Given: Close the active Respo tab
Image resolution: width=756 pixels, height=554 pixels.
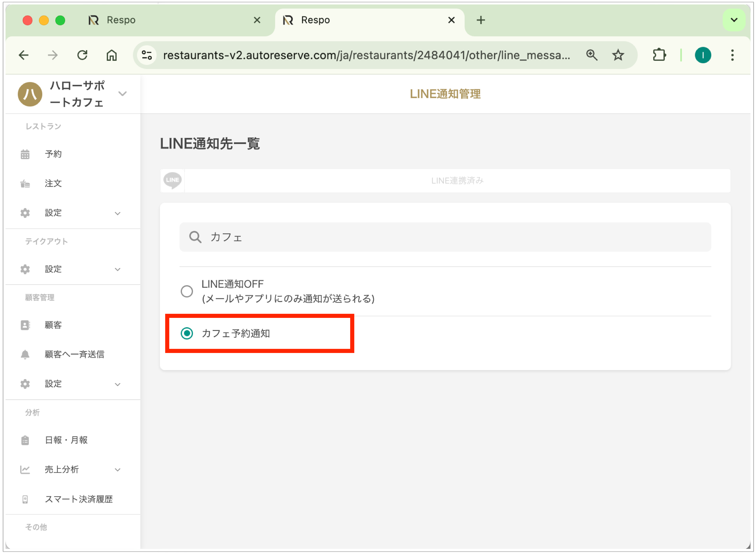Looking at the screenshot, I should 452,20.
